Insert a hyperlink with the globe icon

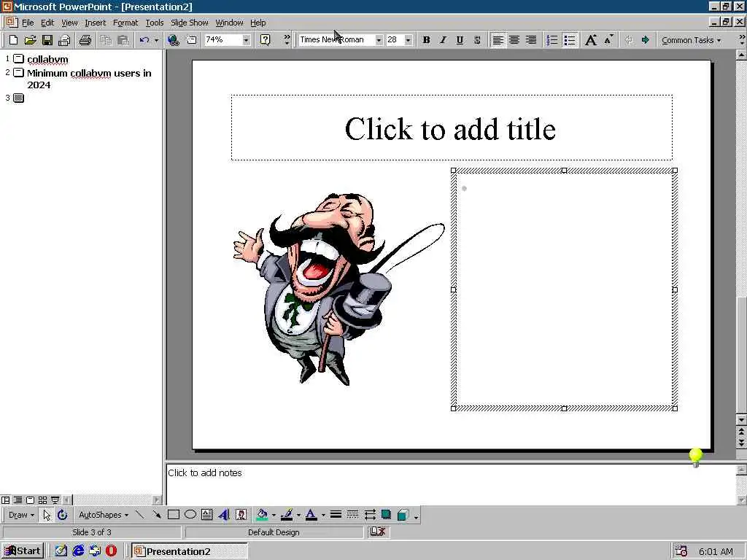pos(174,40)
